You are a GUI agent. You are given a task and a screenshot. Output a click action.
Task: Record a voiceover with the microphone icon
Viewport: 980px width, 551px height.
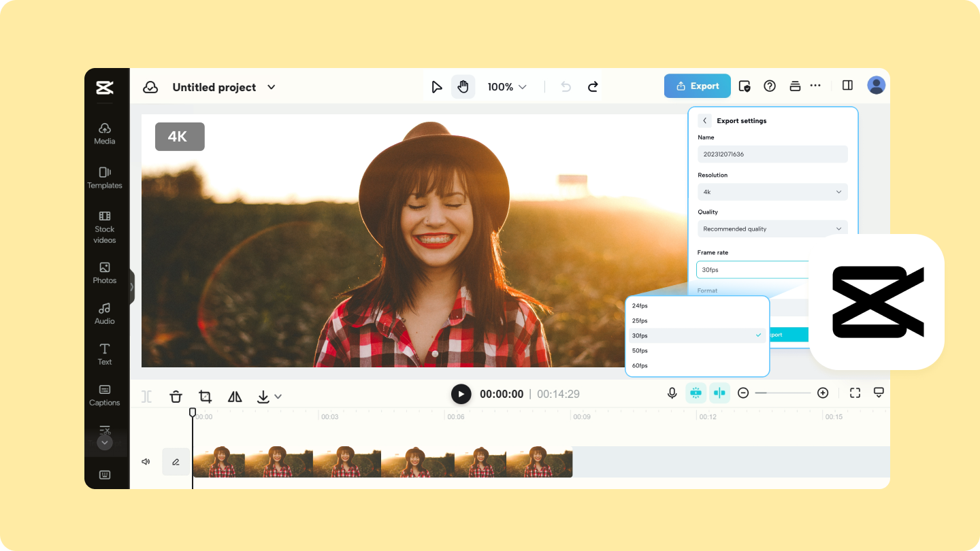672,393
